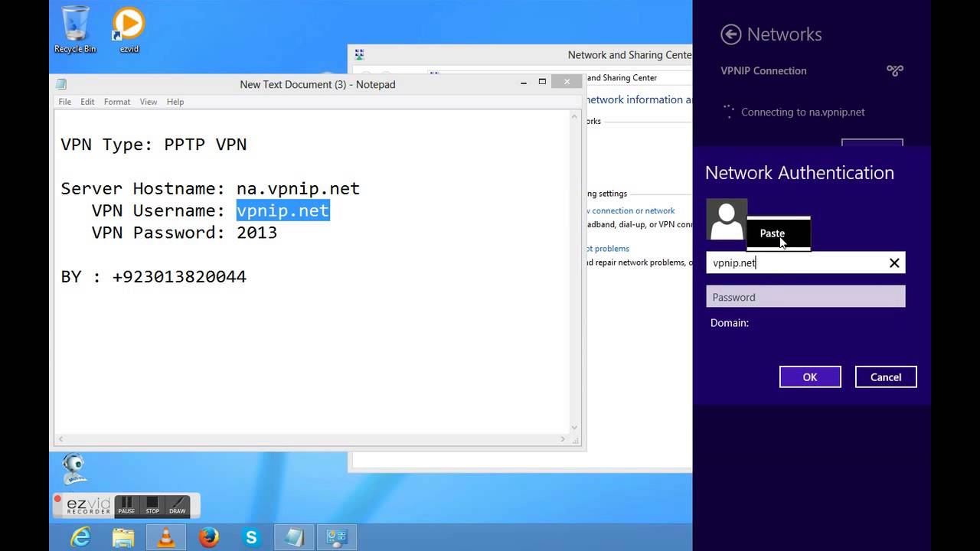The height and width of the screenshot is (551, 980).
Task: Click the Network Authentication heading
Action: point(799,173)
